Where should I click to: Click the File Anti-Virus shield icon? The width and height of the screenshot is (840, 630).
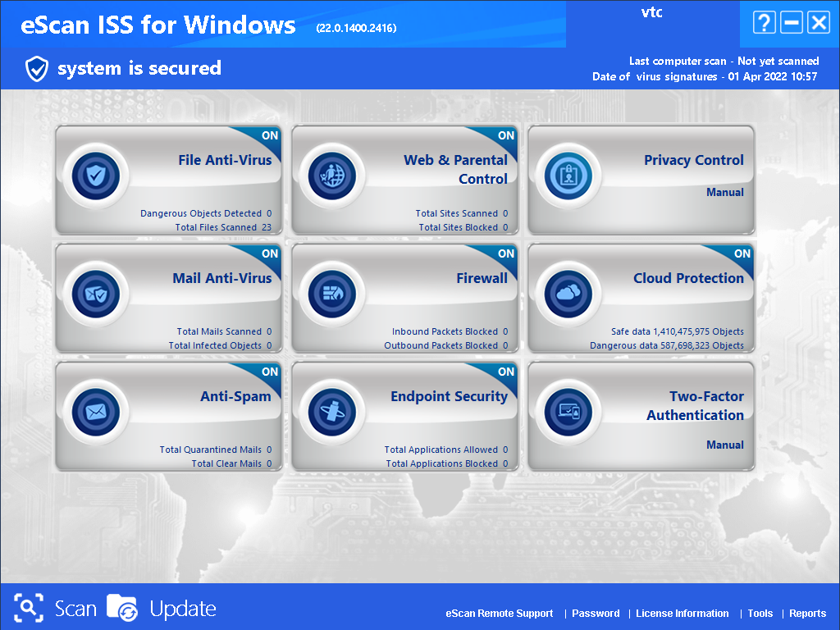point(96,175)
